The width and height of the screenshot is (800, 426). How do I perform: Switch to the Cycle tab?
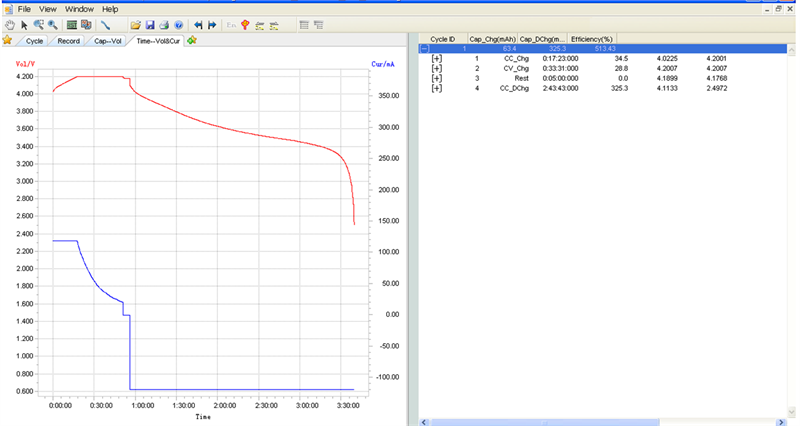point(34,41)
